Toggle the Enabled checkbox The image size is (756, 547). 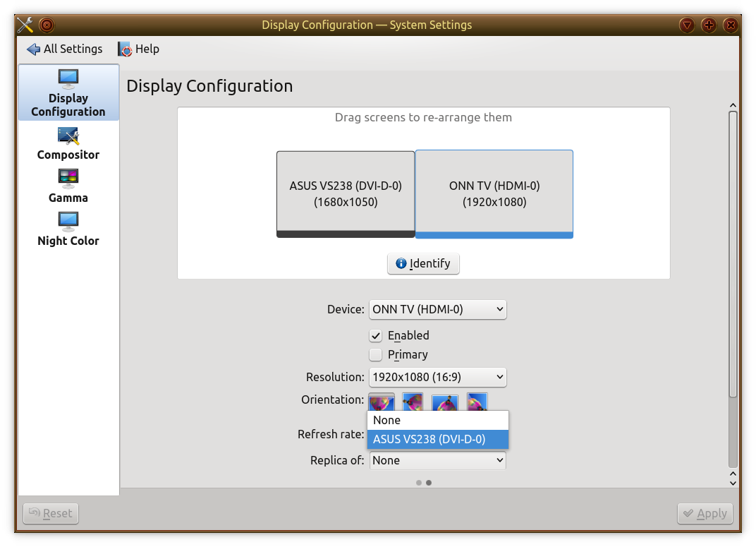tap(376, 336)
